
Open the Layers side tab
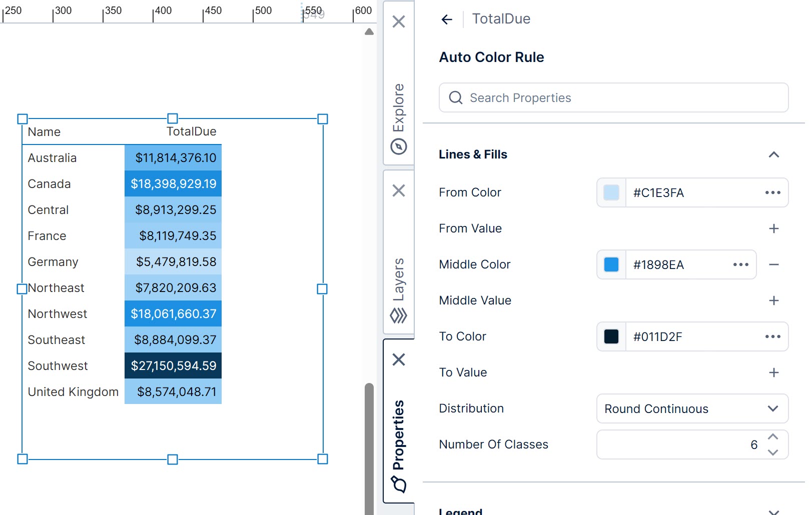tap(399, 290)
